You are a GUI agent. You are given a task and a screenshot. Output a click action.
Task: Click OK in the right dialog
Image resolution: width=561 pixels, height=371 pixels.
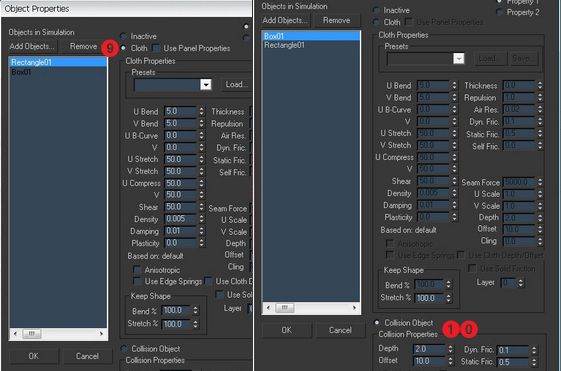(x=287, y=330)
